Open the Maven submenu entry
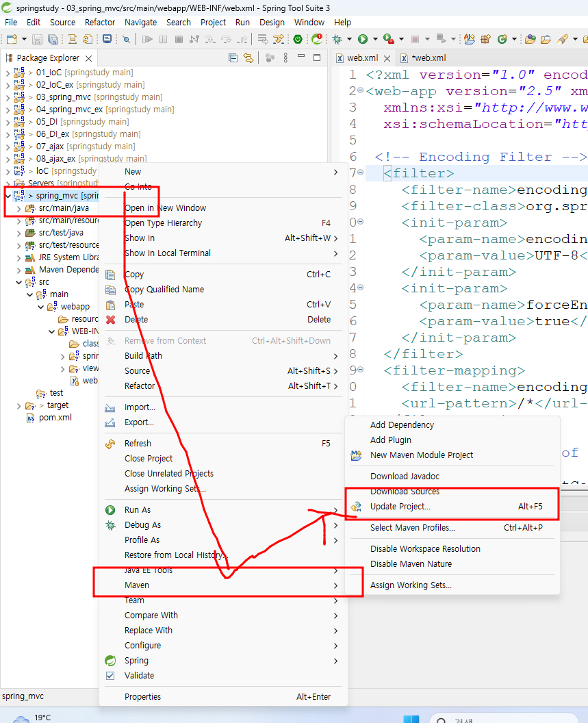This screenshot has height=723, width=588. coord(223,585)
